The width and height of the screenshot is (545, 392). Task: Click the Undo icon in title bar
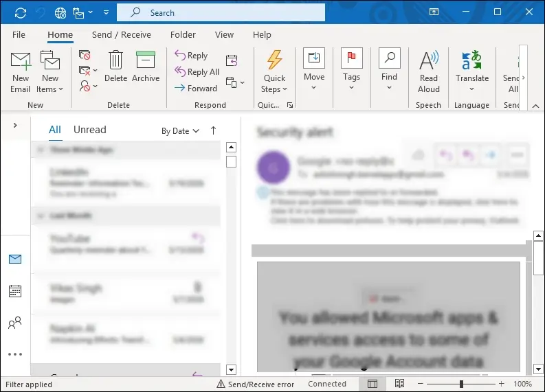41,13
